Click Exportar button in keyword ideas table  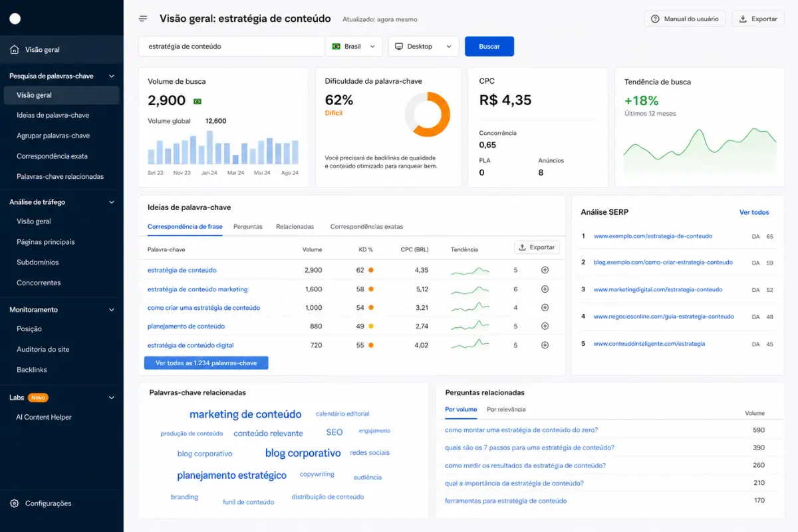[x=537, y=247]
